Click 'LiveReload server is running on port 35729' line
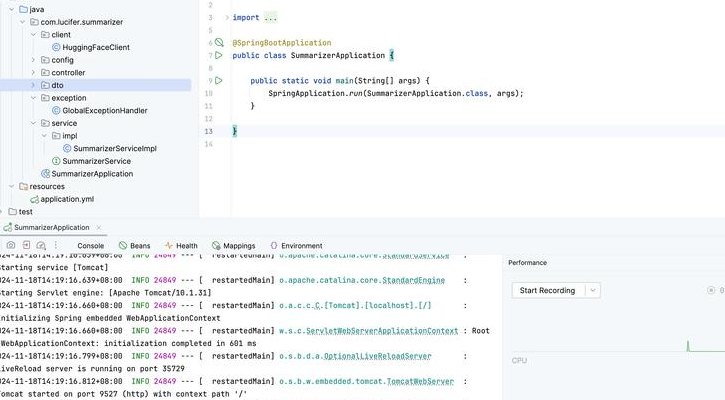 pos(92,369)
